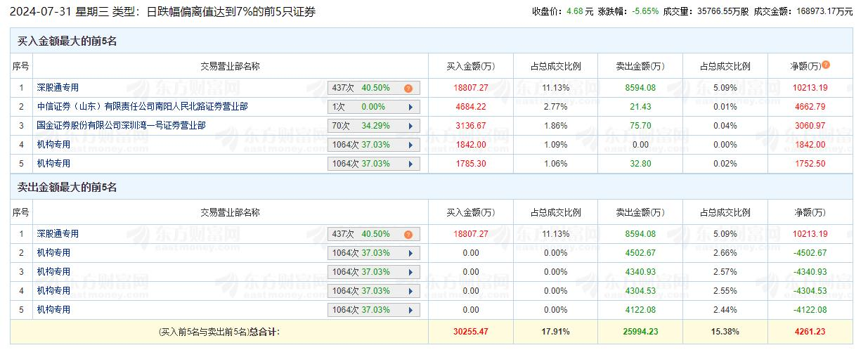Expand arrow in sell-list row 3 机构专用
Image resolution: width=868 pixels, height=350 pixels.
click(x=409, y=273)
